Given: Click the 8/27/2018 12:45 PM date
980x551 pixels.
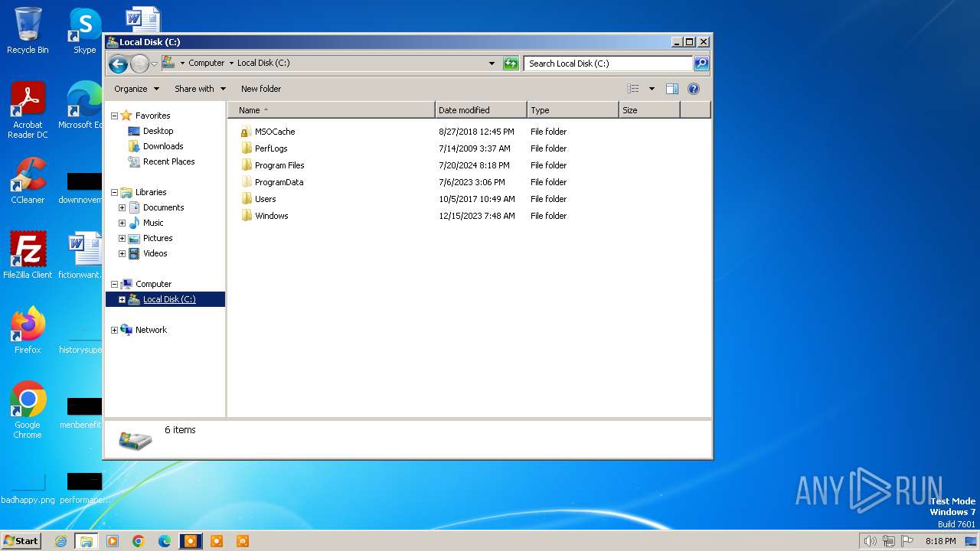Looking at the screenshot, I should pyautogui.click(x=476, y=132).
